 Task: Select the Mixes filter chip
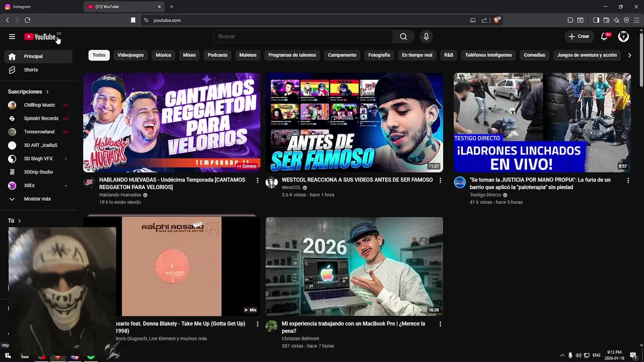(189, 55)
